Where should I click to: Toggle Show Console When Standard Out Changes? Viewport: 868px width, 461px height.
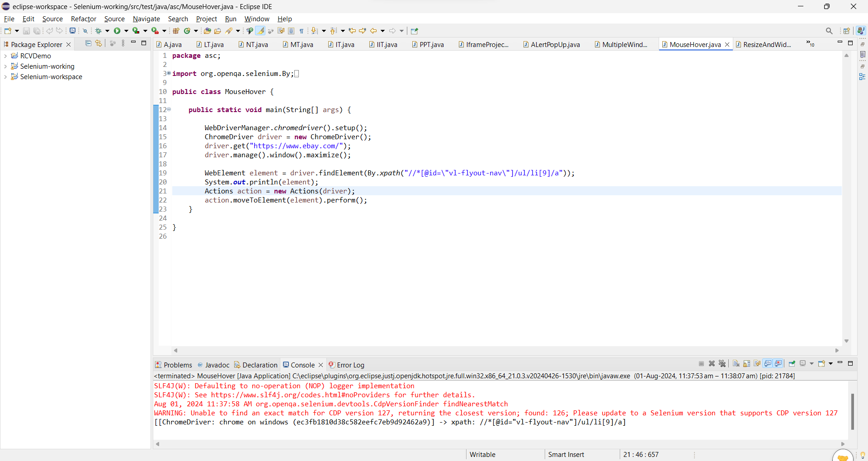coord(768,364)
